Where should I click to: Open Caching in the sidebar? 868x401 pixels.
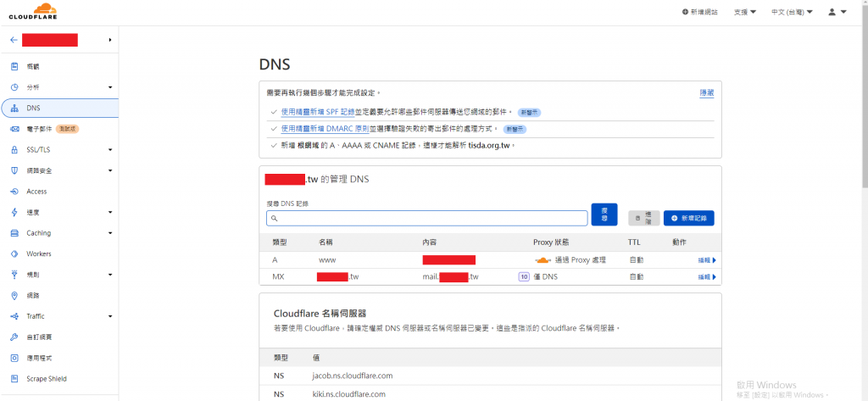pos(39,233)
